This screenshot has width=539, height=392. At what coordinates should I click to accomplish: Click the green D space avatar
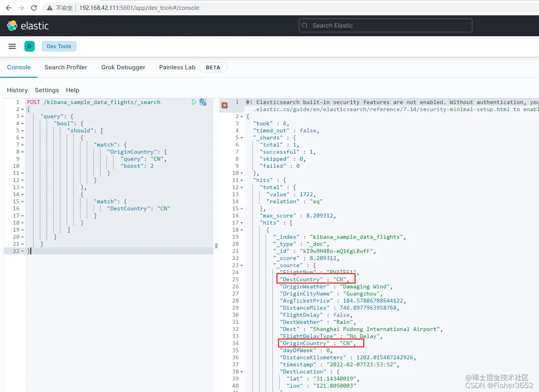pos(30,46)
